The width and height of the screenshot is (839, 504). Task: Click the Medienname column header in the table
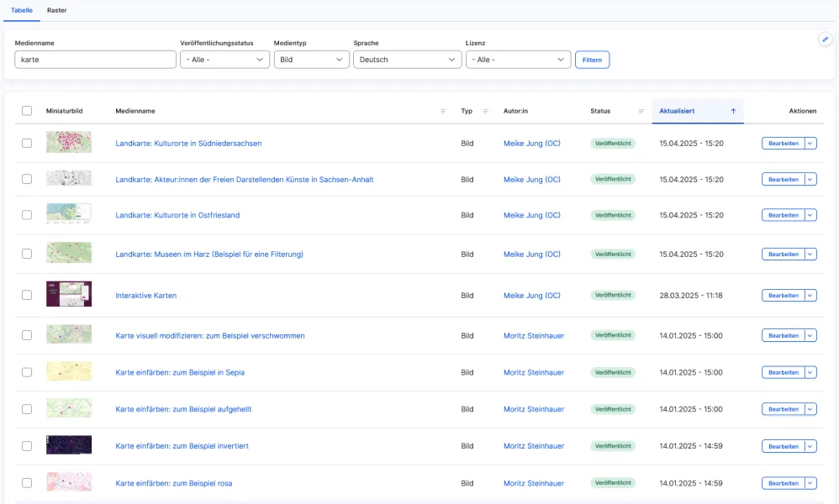click(x=135, y=111)
